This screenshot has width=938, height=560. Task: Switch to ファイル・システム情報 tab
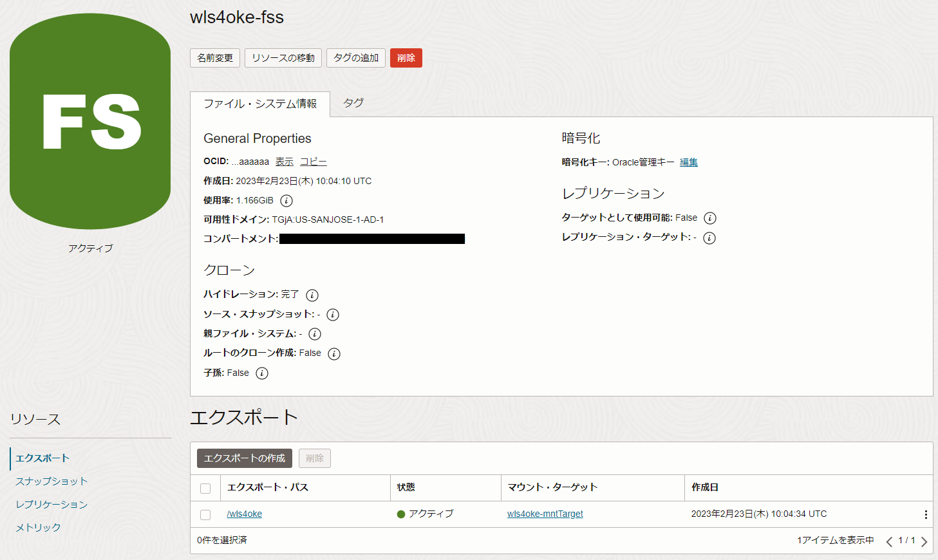(x=260, y=104)
